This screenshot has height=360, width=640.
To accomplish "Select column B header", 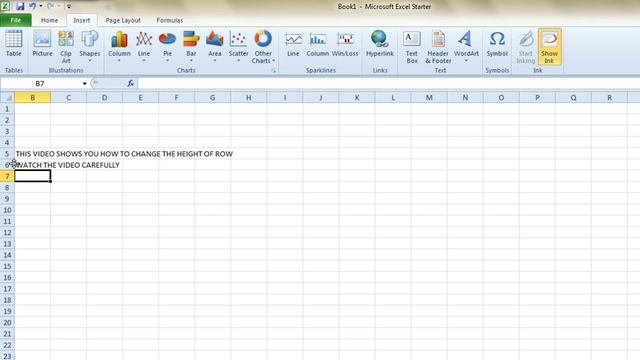I will click(33, 98).
